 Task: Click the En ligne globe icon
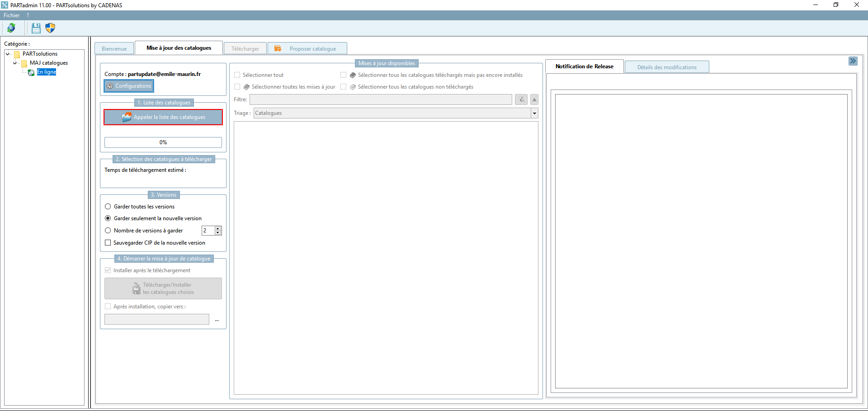pos(31,72)
